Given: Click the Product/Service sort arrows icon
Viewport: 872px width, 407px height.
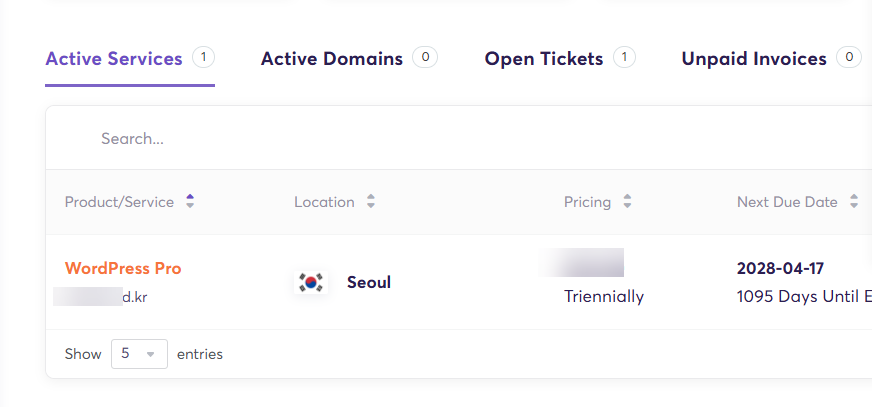Looking at the screenshot, I should (190, 201).
